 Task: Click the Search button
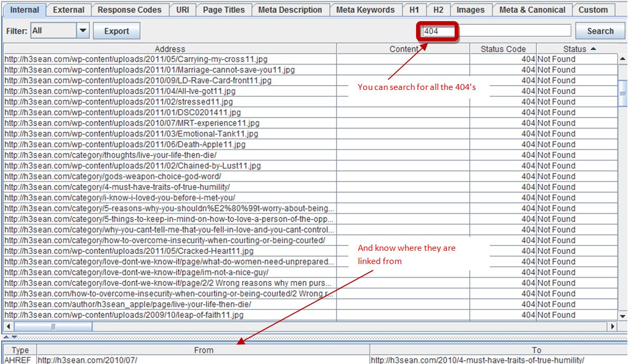(600, 31)
